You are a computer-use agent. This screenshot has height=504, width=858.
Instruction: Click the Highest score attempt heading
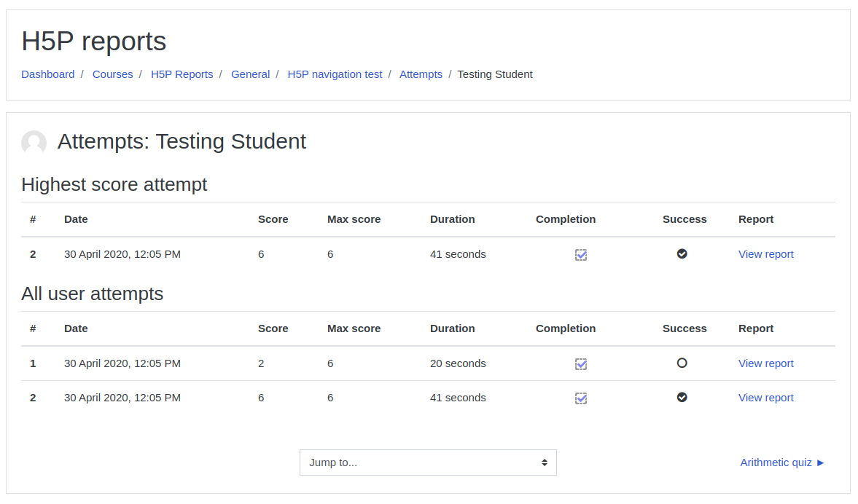(x=114, y=185)
